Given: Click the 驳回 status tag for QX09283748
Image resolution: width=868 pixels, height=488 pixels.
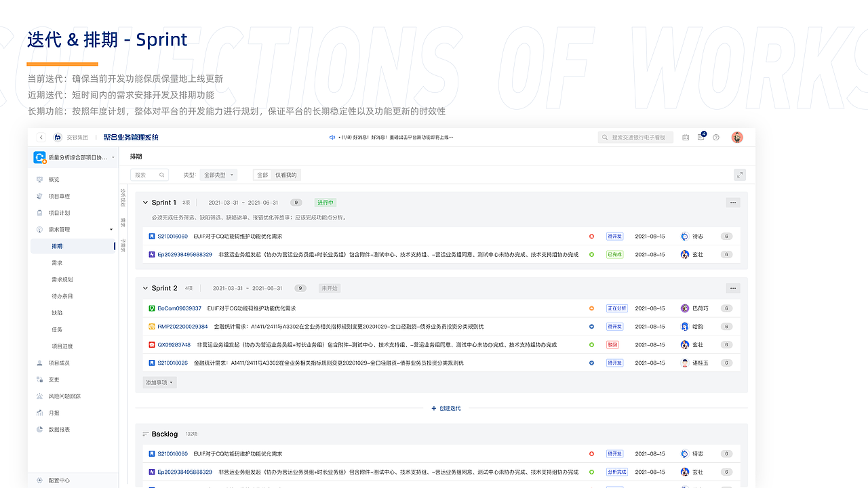Looking at the screenshot, I should pyautogui.click(x=613, y=345).
